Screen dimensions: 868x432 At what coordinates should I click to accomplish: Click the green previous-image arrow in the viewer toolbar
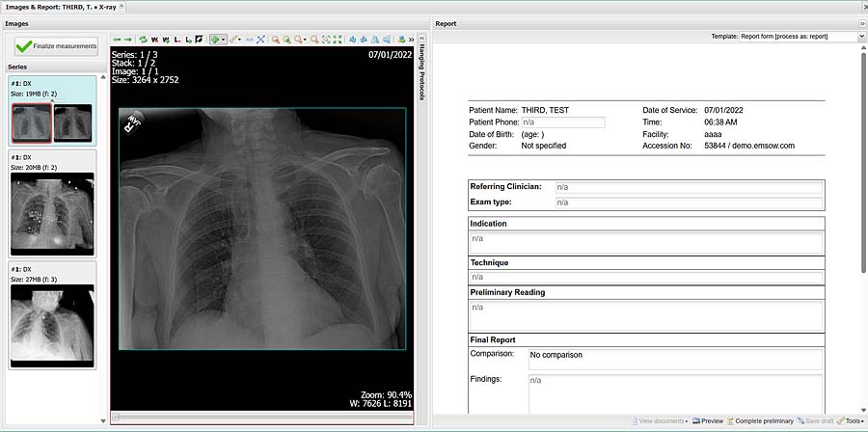(x=117, y=40)
